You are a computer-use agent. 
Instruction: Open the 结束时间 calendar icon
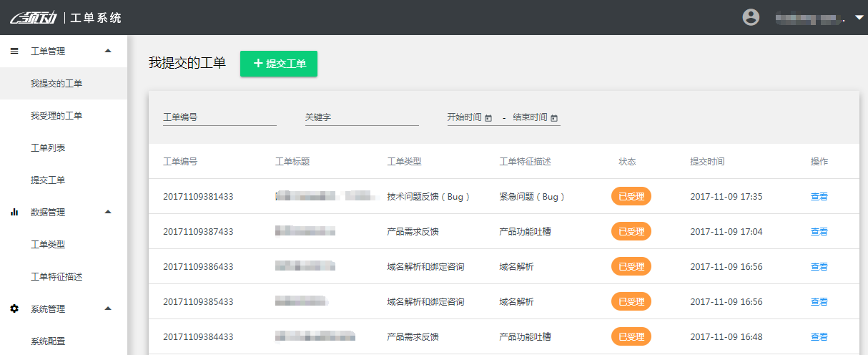click(554, 118)
